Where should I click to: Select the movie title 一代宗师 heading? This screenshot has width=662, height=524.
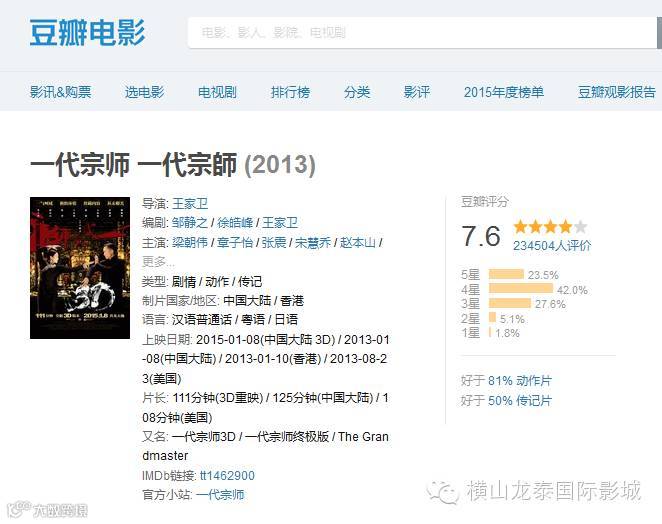tap(173, 165)
